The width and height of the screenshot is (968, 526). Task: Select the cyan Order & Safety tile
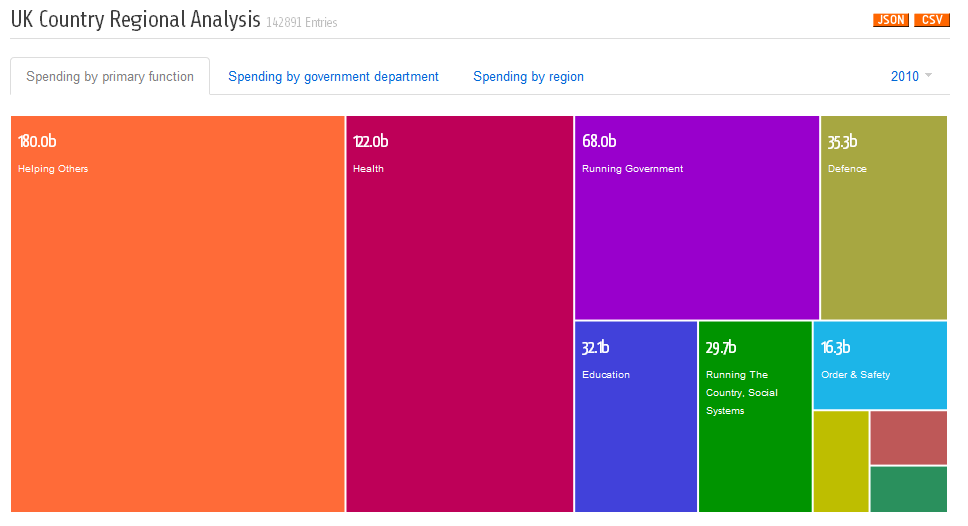(880, 365)
